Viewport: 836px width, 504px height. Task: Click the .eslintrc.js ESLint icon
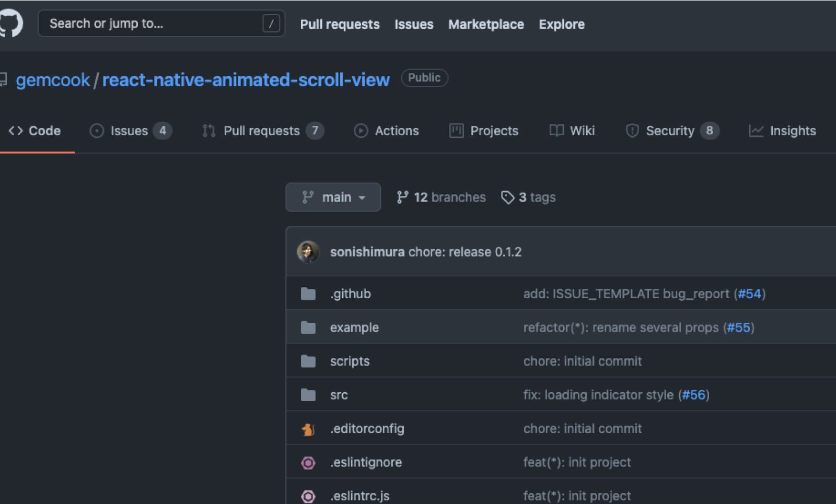click(308, 496)
